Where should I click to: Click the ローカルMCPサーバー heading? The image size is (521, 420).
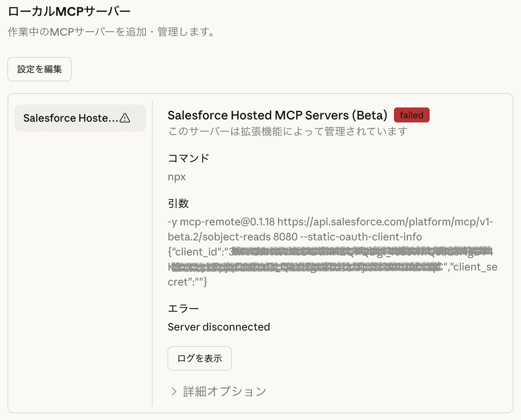[68, 11]
